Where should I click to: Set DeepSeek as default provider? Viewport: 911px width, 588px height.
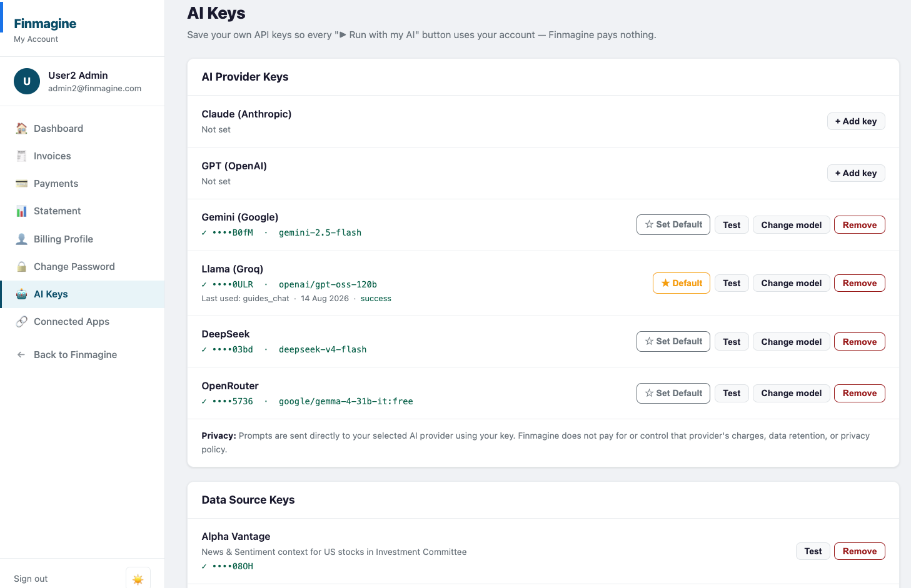[x=673, y=341]
